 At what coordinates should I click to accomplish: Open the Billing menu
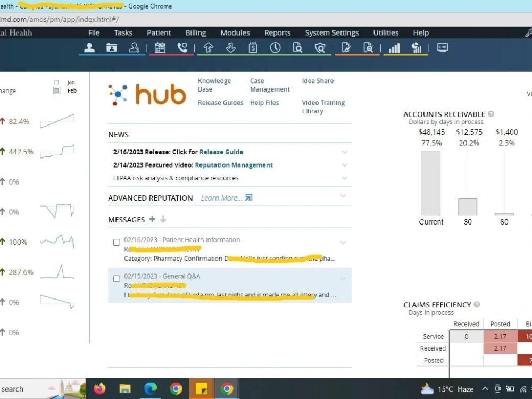pyautogui.click(x=196, y=33)
